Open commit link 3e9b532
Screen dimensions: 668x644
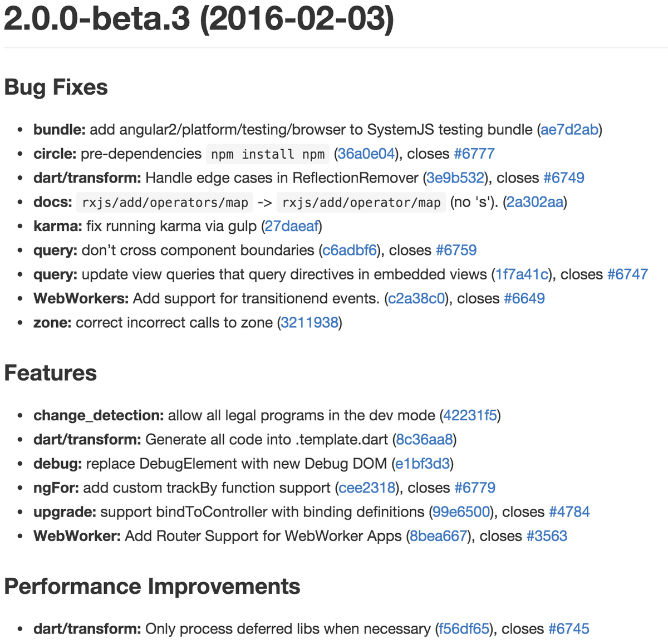455,178
